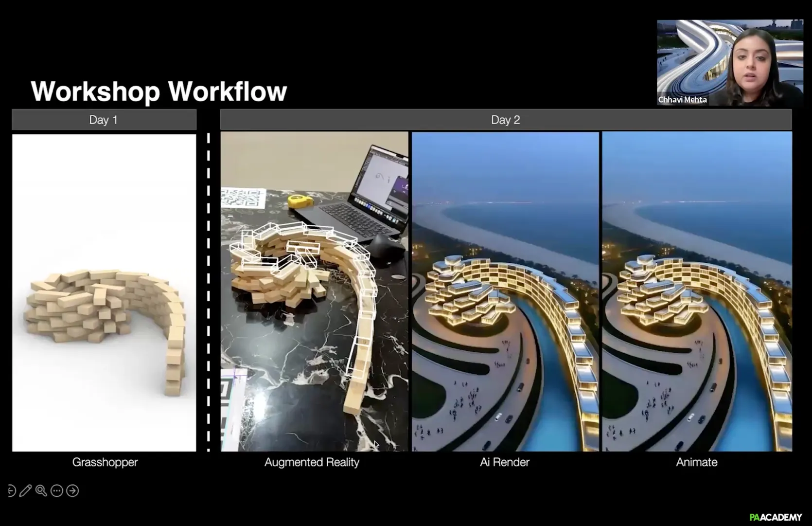Click the Grasshopper caption label

coord(105,462)
